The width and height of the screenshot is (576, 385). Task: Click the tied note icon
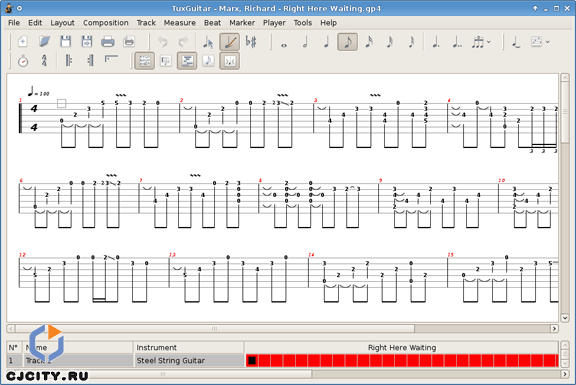516,42
